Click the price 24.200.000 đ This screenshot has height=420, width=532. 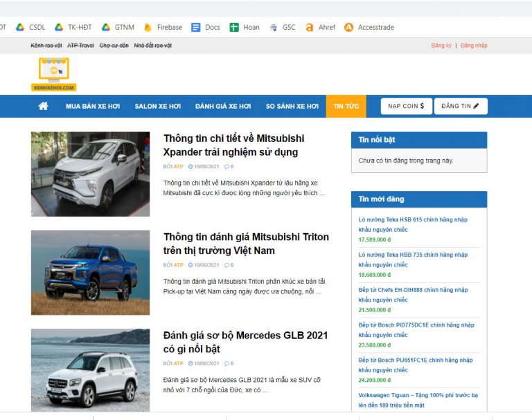click(375, 381)
